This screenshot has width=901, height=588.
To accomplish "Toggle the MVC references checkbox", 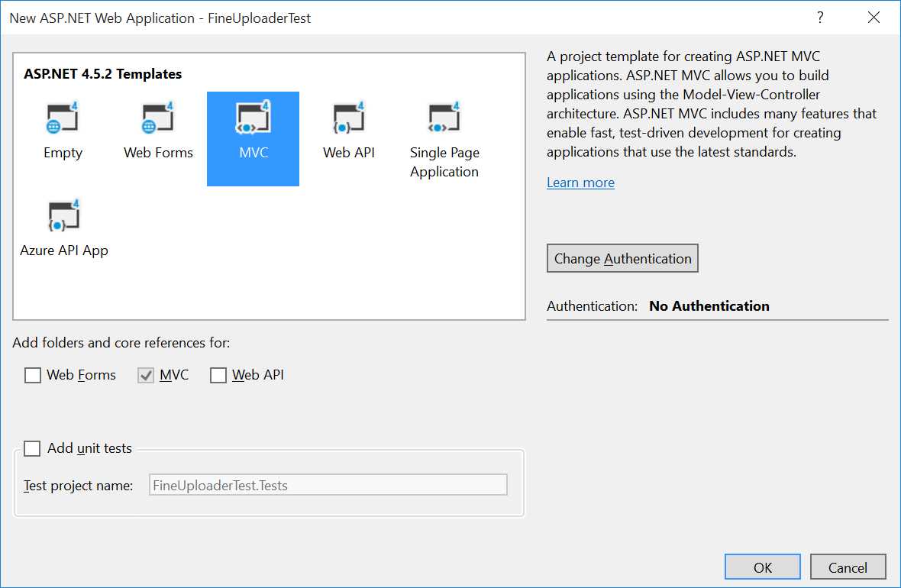I will point(146,376).
